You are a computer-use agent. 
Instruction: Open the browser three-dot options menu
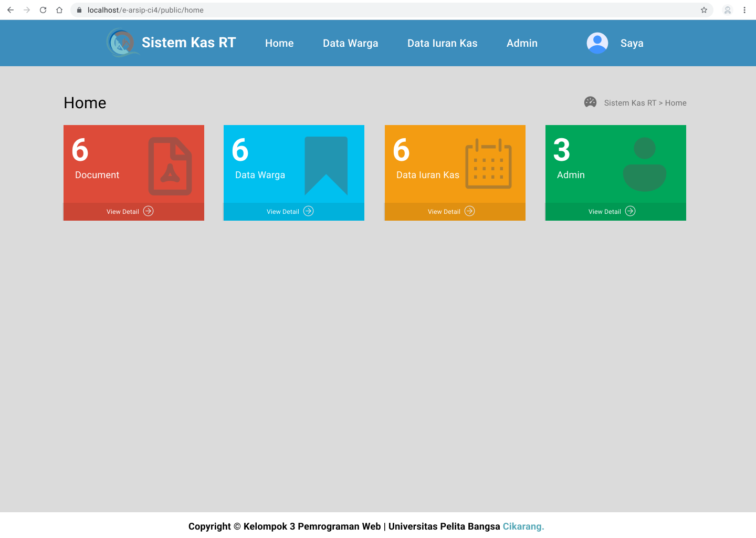point(744,10)
